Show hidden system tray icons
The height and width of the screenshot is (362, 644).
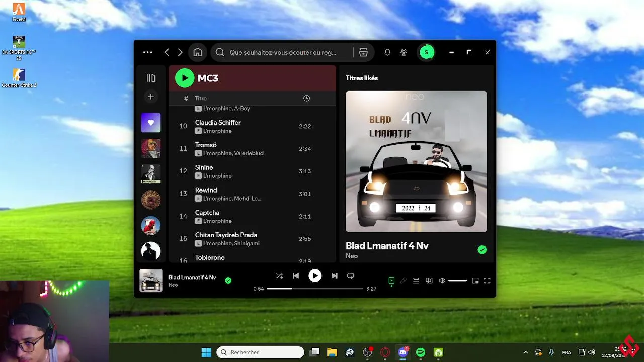pyautogui.click(x=526, y=352)
